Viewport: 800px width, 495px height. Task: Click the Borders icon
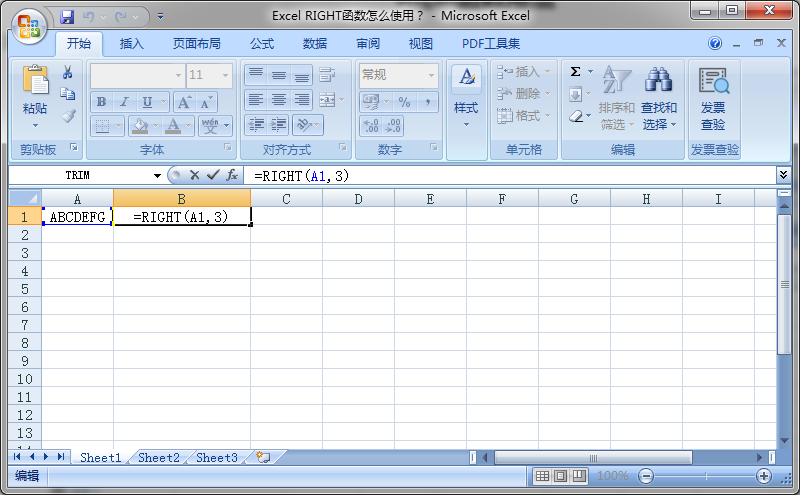pos(103,126)
